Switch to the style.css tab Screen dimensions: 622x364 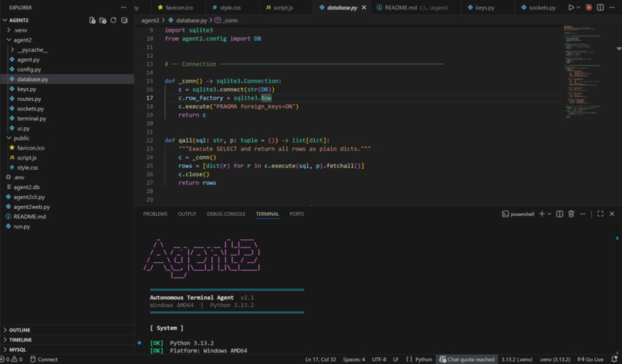coord(227,8)
